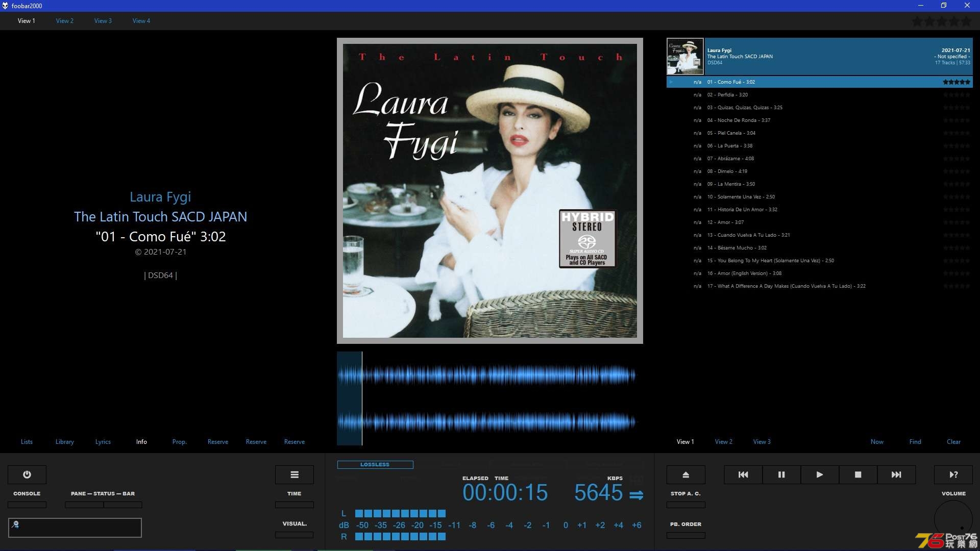Click the rating stars of Como Fué
Screen dimensions: 980x551
tap(957, 82)
